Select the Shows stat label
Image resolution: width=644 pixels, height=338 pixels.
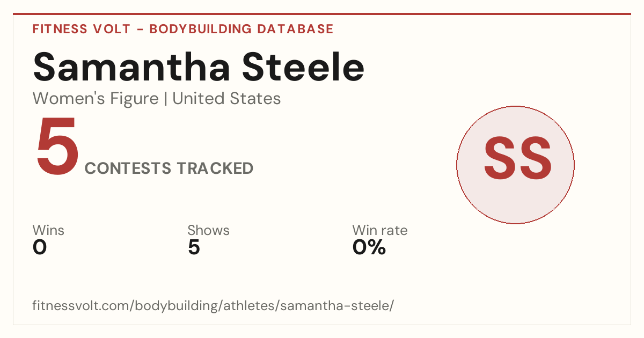(208, 231)
